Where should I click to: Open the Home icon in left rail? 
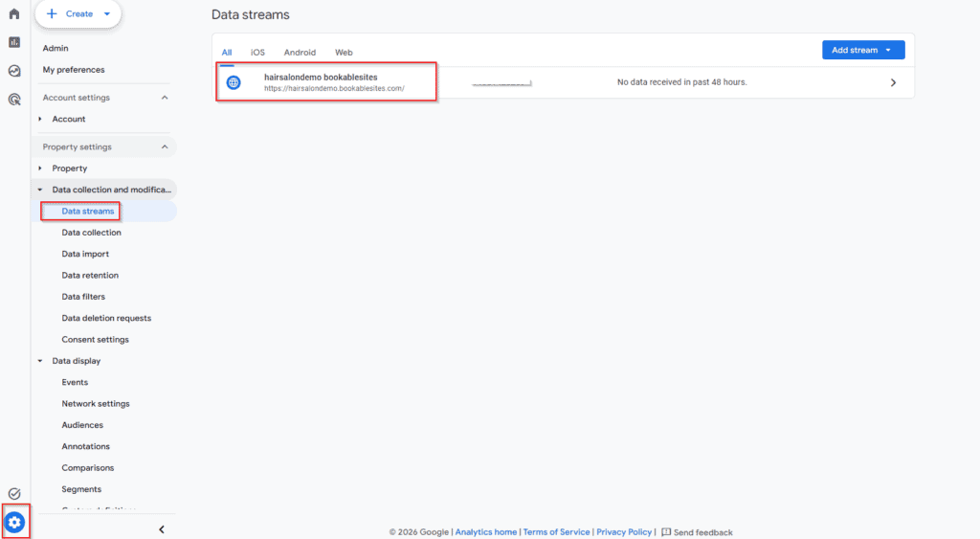pyautogui.click(x=14, y=13)
